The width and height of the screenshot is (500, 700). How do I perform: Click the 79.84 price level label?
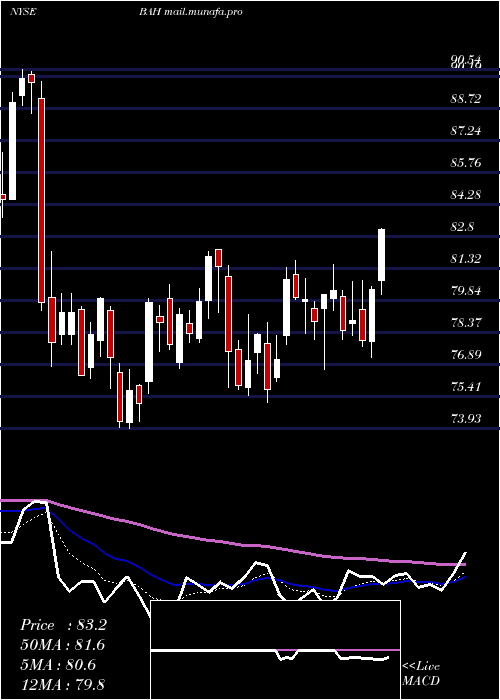[x=466, y=291]
